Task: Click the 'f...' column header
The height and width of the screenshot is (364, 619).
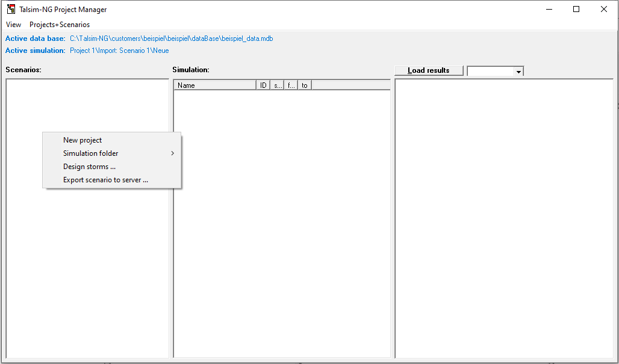Action: (x=291, y=85)
